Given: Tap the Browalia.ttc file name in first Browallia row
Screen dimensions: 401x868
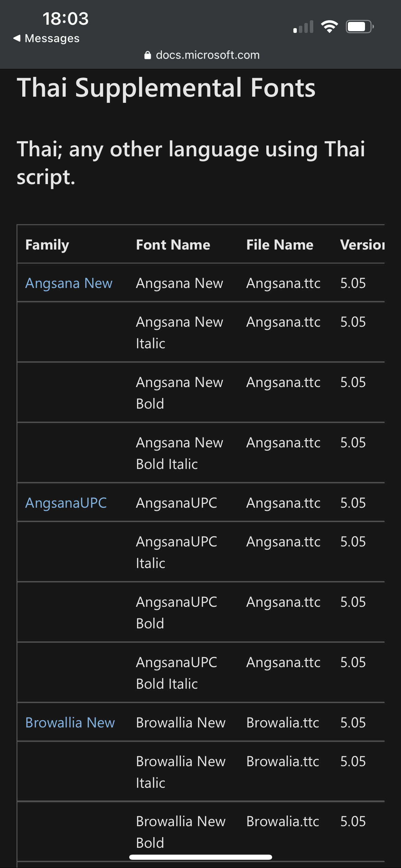Looking at the screenshot, I should pos(283,723).
